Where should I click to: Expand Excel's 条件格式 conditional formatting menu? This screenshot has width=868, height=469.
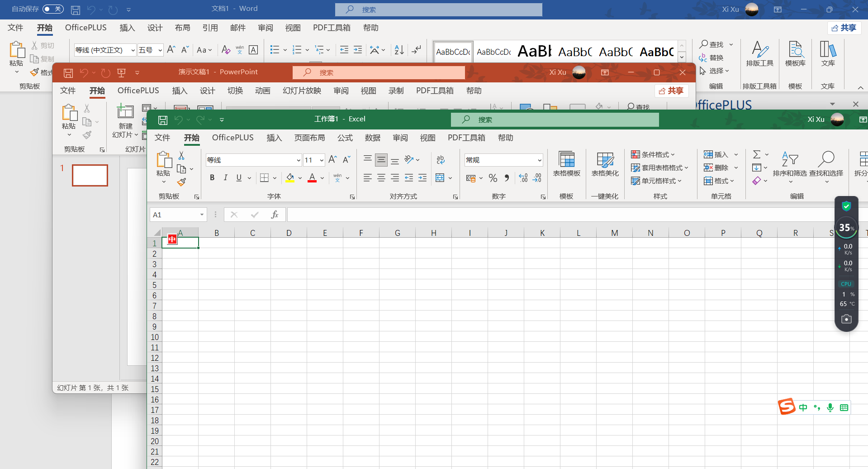[x=653, y=154]
